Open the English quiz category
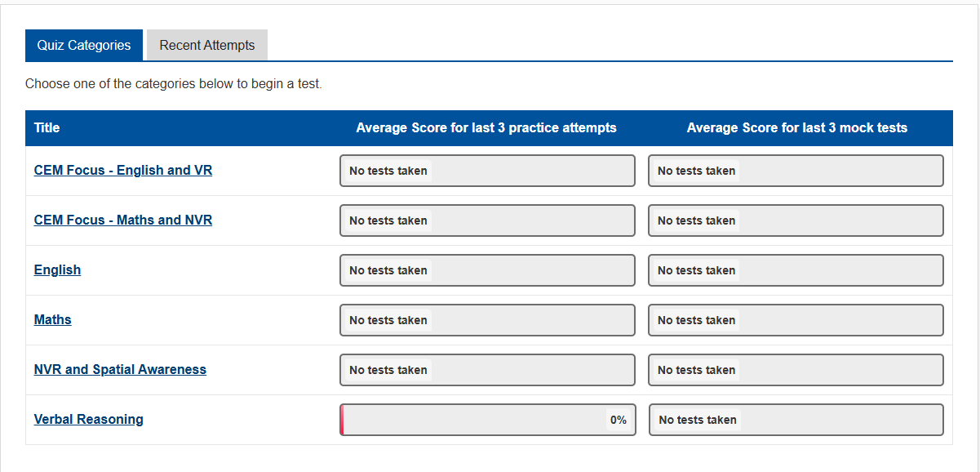 pyautogui.click(x=57, y=270)
